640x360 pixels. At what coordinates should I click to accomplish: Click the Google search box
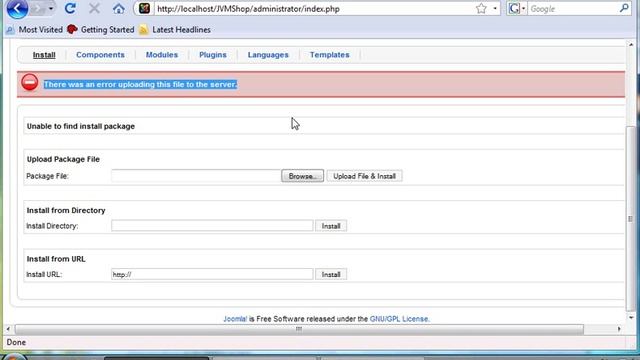[x=573, y=9]
